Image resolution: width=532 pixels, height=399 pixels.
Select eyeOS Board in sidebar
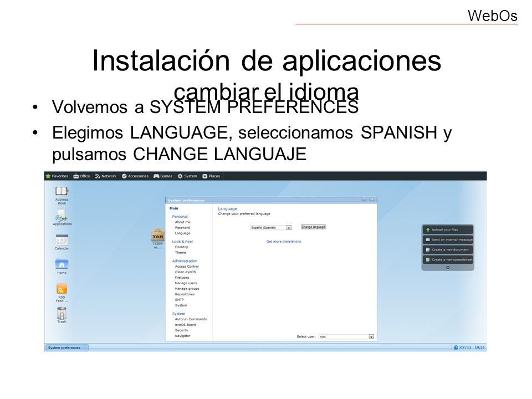click(x=186, y=325)
